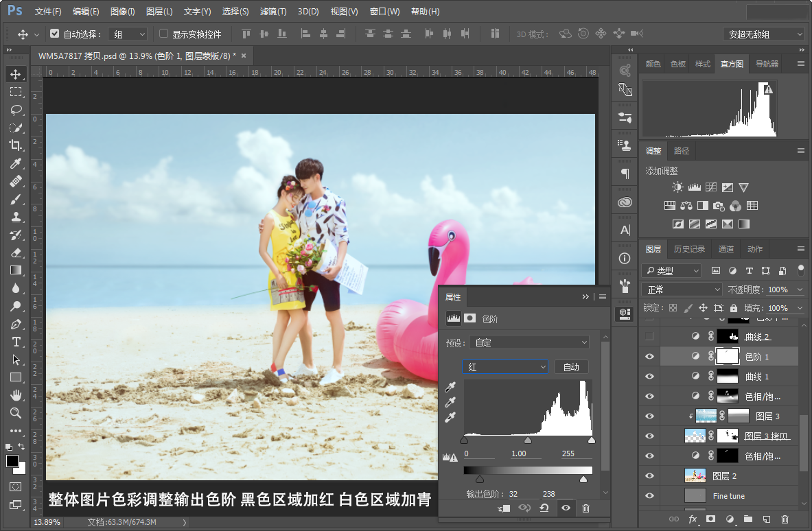Sample black point eyedropper in Levels panel
Viewport: 812px width, 531px height.
coord(450,387)
